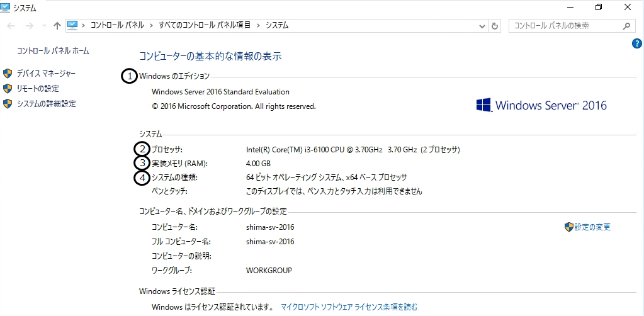Refresh the address bar view

tap(495, 26)
